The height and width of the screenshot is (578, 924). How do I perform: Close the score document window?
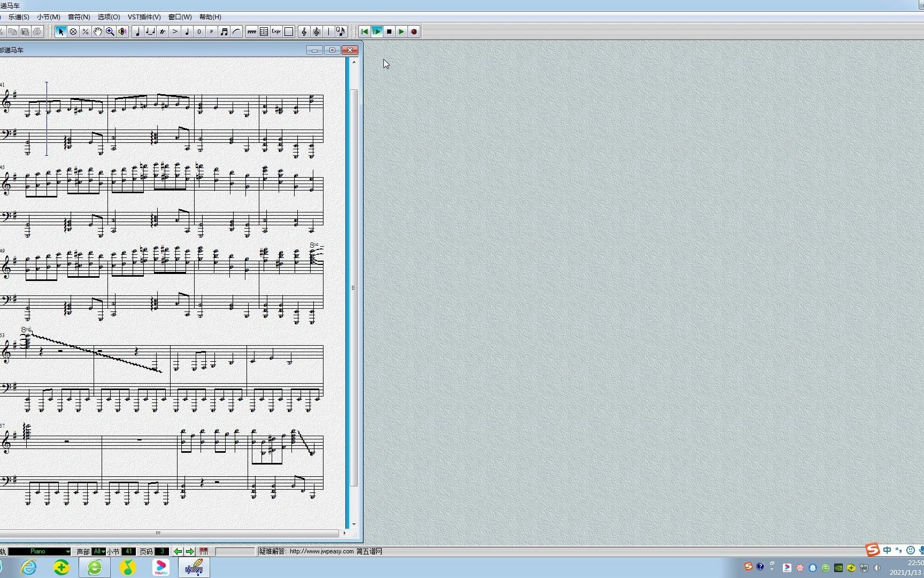click(x=350, y=50)
